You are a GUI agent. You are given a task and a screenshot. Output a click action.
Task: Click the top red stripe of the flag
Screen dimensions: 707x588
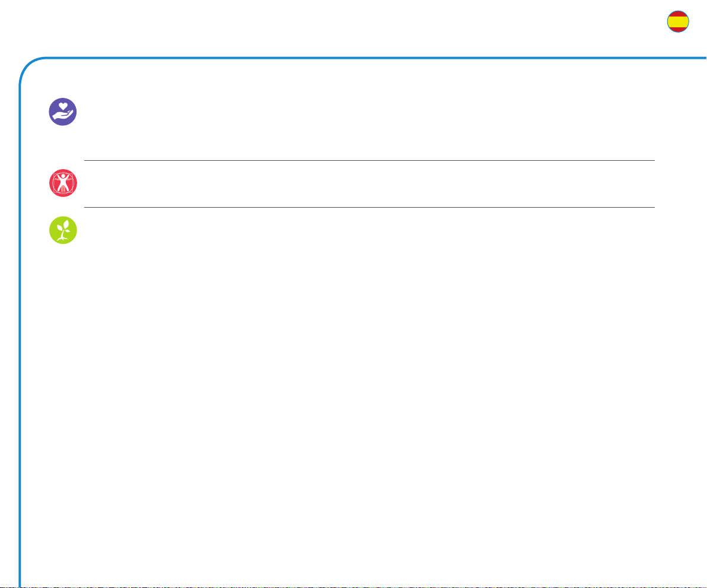coord(678,14)
